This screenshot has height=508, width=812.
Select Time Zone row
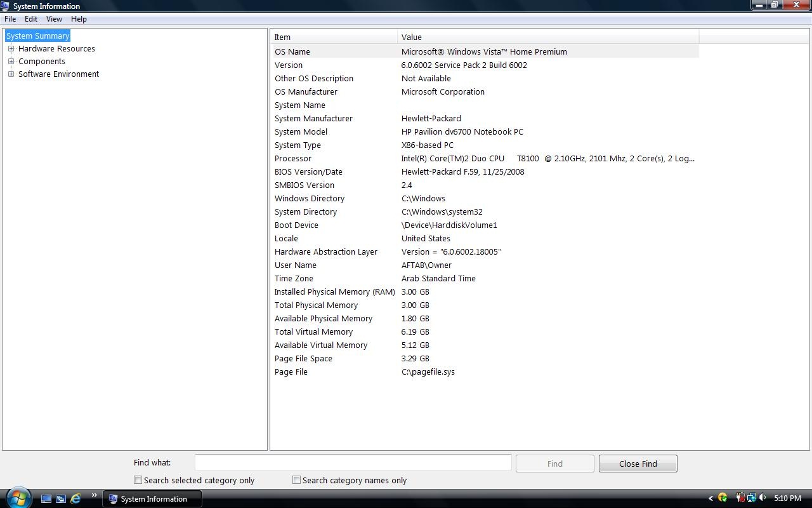(x=485, y=278)
